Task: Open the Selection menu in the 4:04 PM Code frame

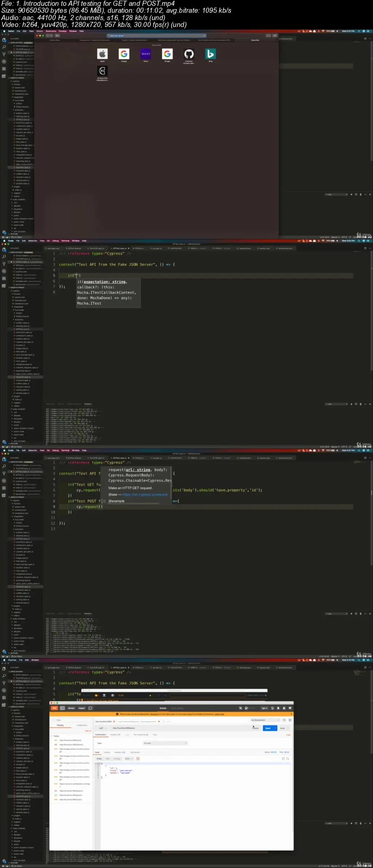Action: tap(33, 241)
